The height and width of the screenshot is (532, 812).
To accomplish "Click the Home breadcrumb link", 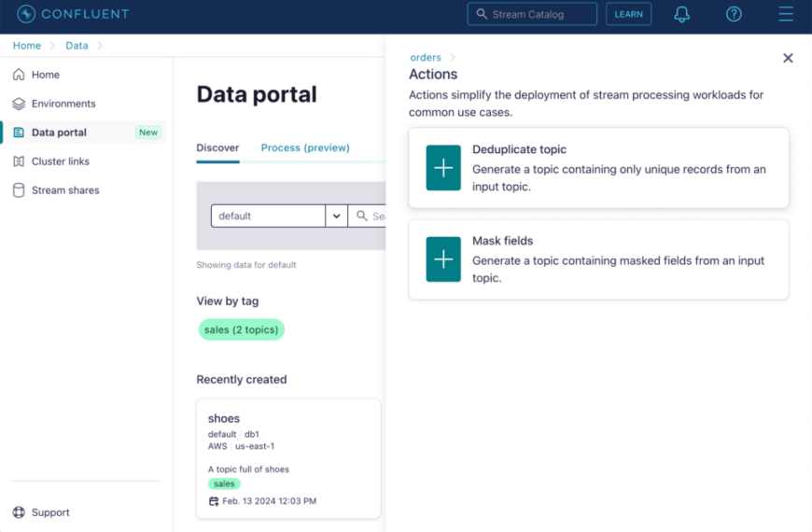I will (x=27, y=46).
